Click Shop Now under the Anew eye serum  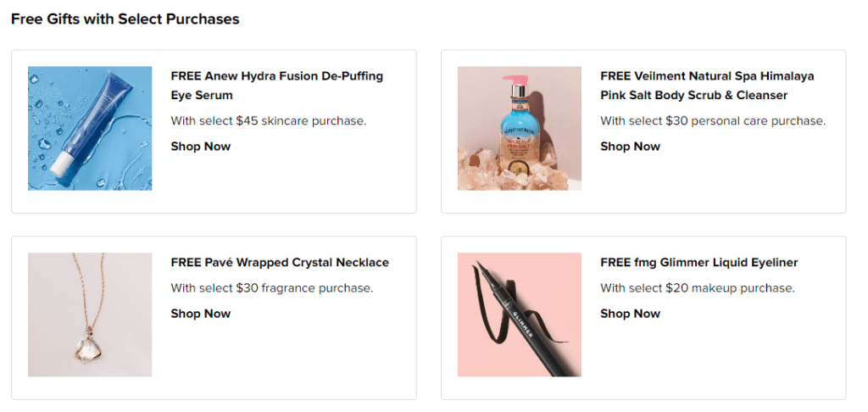point(201,147)
